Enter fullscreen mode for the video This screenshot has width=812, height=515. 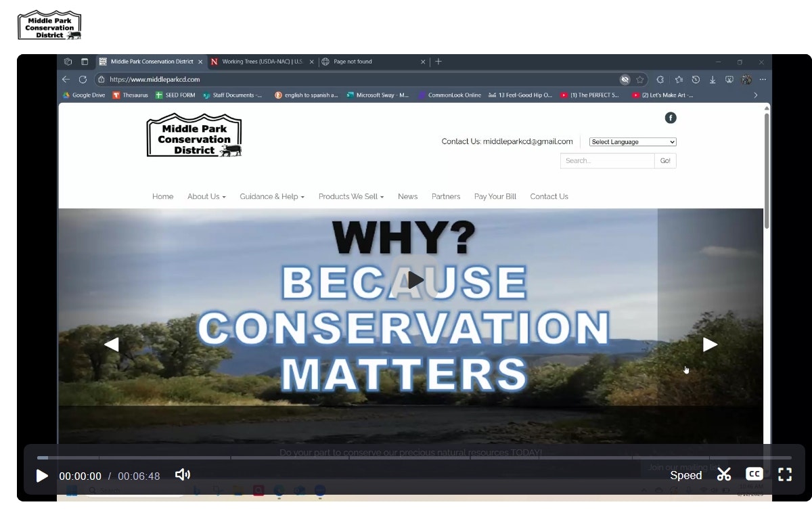coord(785,474)
